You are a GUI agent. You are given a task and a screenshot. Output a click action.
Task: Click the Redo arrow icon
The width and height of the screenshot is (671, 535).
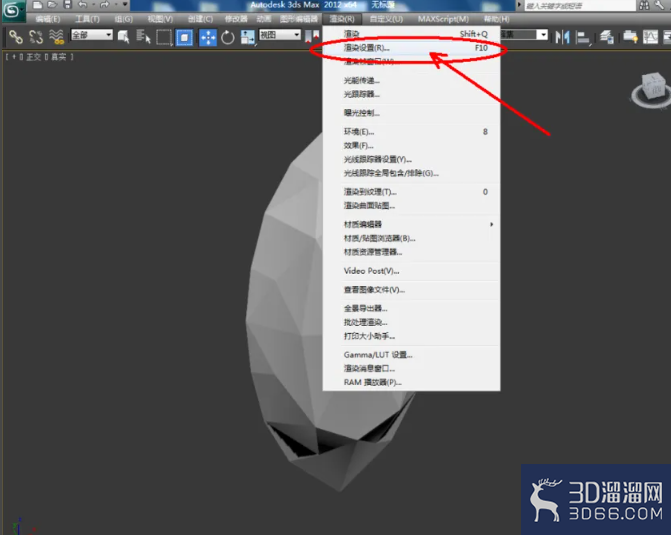click(104, 5)
